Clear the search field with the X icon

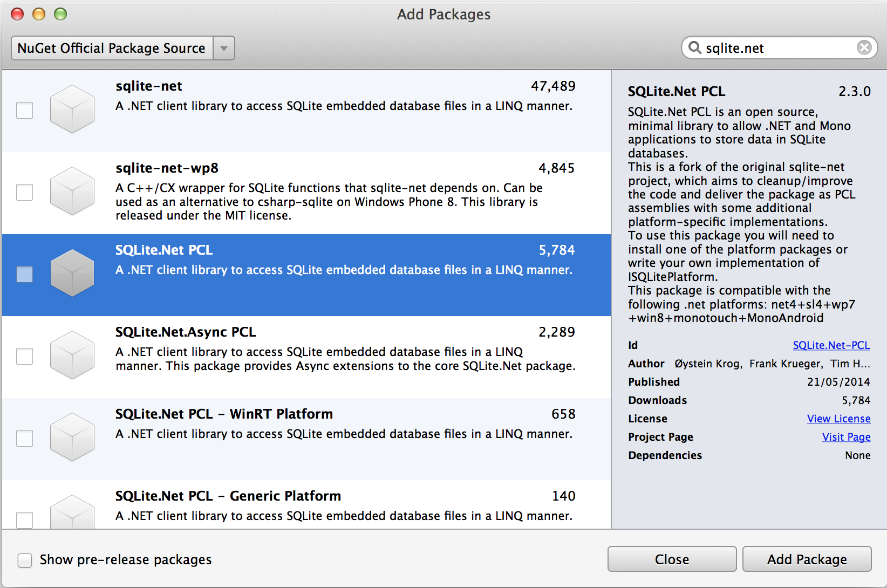(x=864, y=48)
